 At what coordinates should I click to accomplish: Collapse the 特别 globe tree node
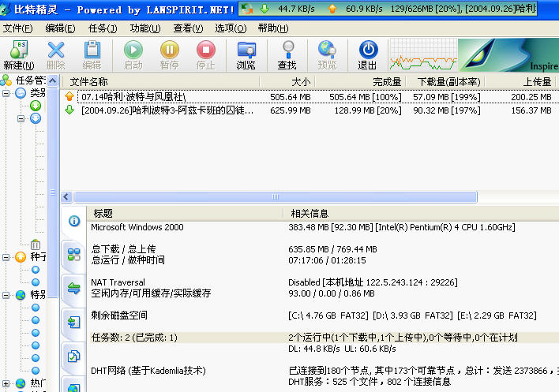point(6,295)
